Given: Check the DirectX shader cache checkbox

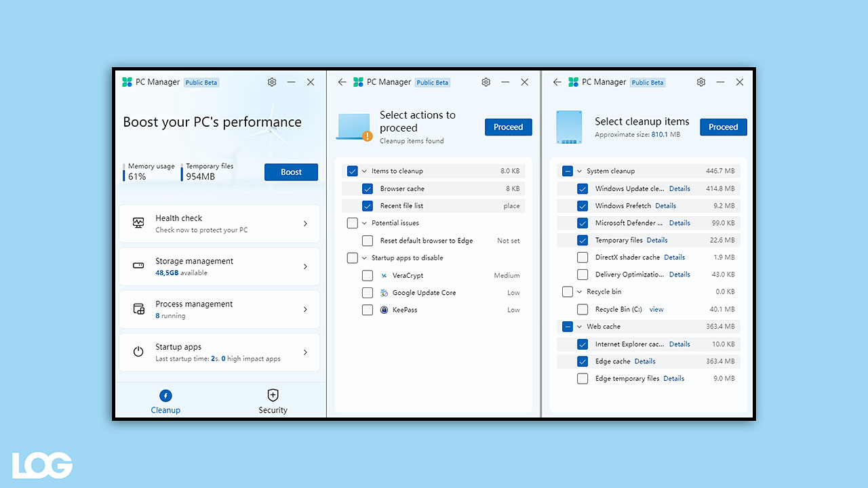Looking at the screenshot, I should tap(583, 258).
